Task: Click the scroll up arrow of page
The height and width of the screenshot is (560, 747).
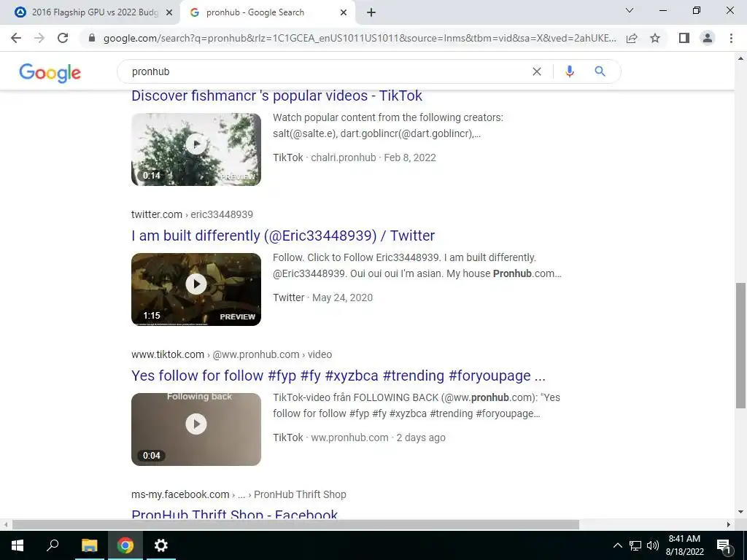Action: (x=740, y=58)
